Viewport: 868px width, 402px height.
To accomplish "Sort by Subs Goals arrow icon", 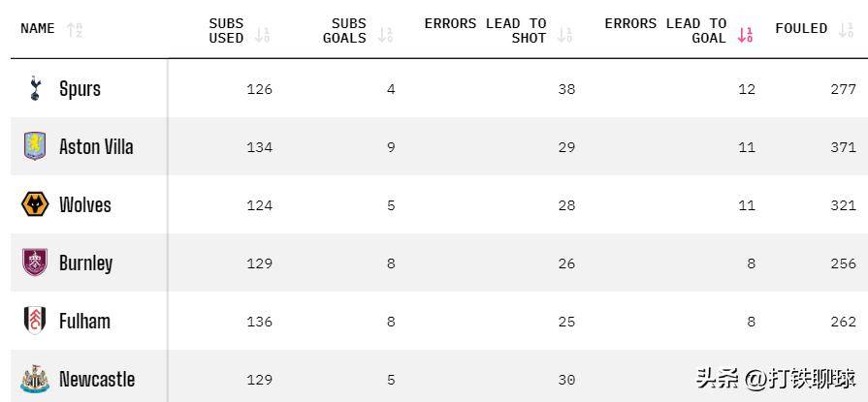I will (385, 35).
